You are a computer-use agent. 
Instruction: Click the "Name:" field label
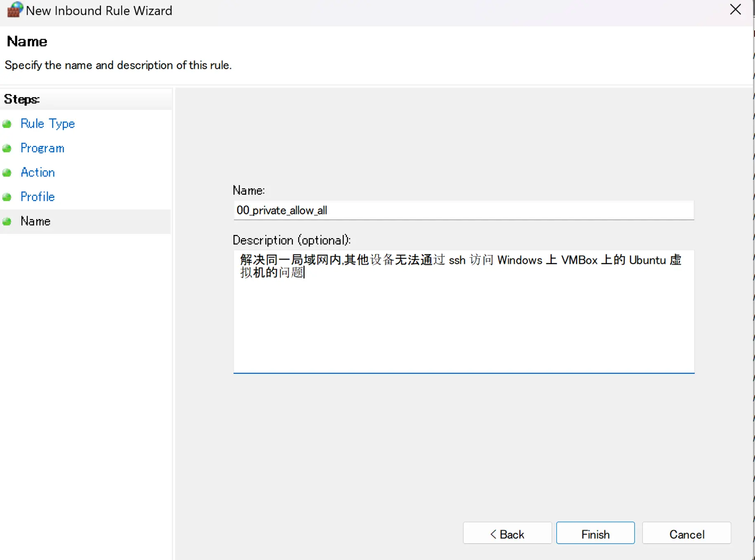pyautogui.click(x=249, y=191)
